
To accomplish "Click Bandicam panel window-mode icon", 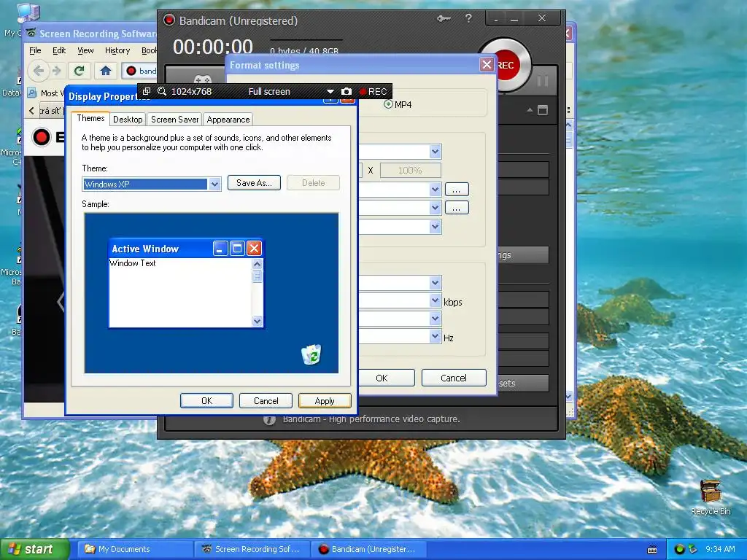I will pyautogui.click(x=543, y=110).
